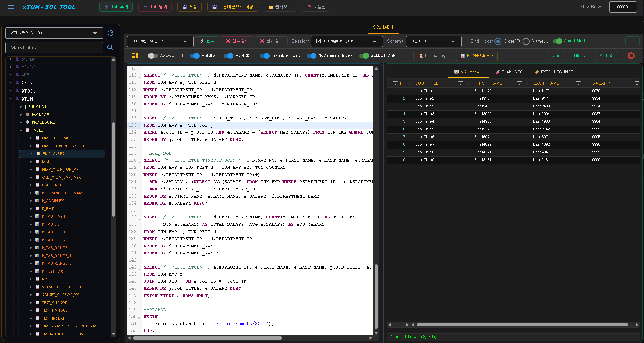Viewport: 644px width, 343px height.
Task: Click tree scrollbar down arrow
Action: click(113, 334)
